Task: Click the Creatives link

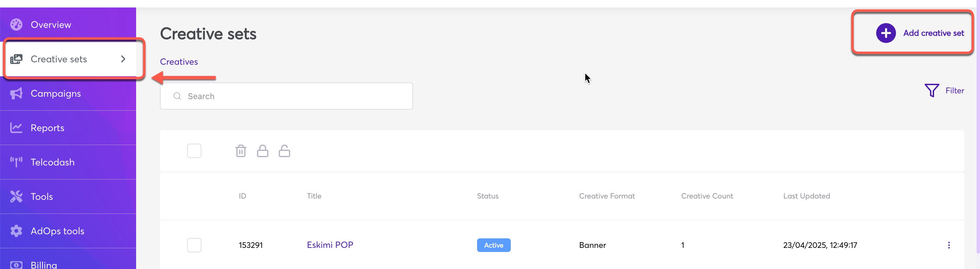Action: [179, 62]
